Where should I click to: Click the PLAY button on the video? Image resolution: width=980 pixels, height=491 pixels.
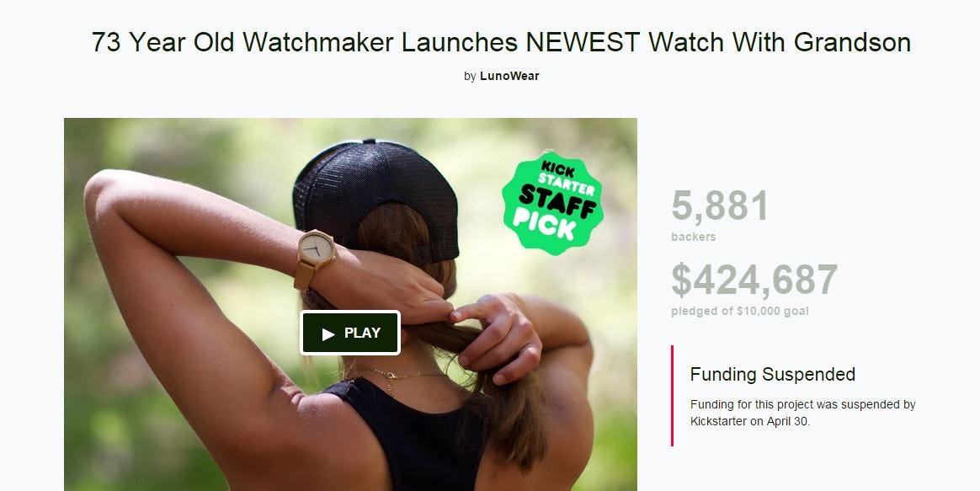[350, 333]
